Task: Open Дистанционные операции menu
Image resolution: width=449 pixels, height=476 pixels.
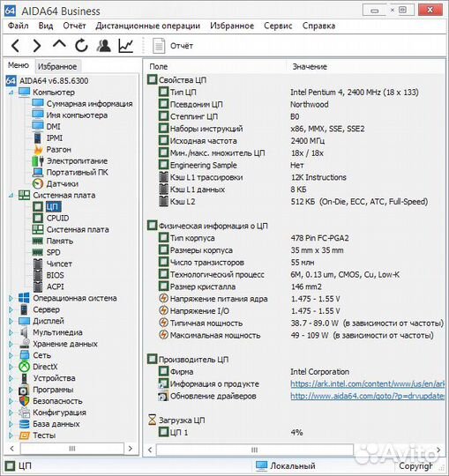Action: click(148, 26)
